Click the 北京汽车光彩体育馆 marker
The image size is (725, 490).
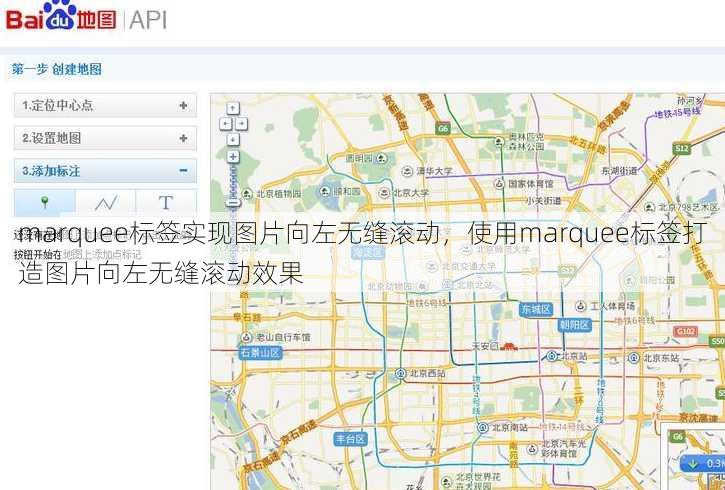(x=533, y=448)
